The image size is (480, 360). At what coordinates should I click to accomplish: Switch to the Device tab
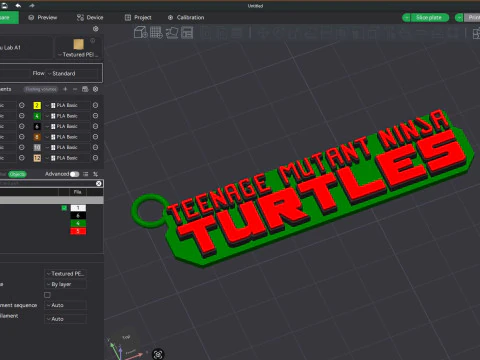point(90,18)
